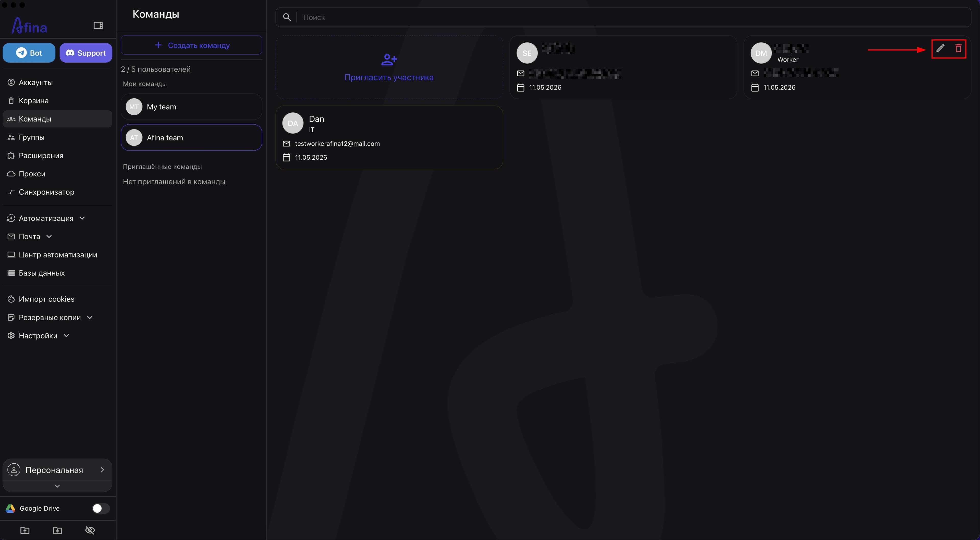Open Корзина section

click(57, 101)
